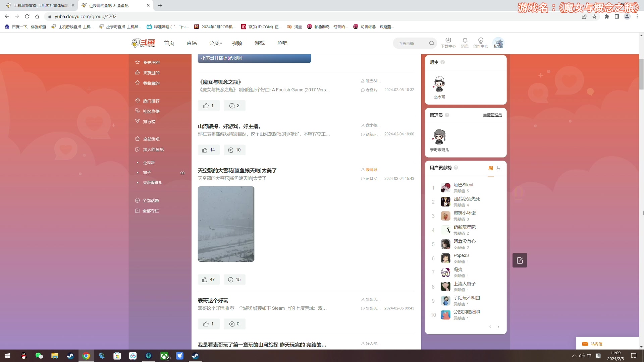Click the 下载中心 download icon
644x362 pixels.
448,43
